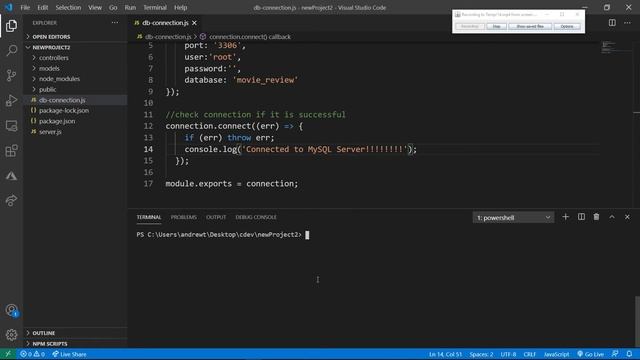Open feedback icon in status bar

click(x=615, y=354)
